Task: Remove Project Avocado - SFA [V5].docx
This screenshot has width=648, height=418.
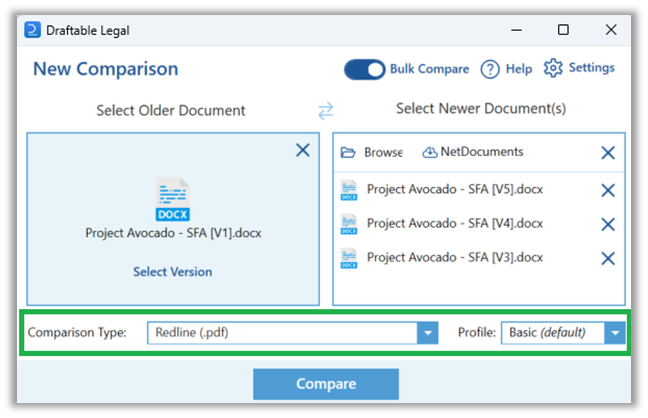Action: click(x=608, y=190)
